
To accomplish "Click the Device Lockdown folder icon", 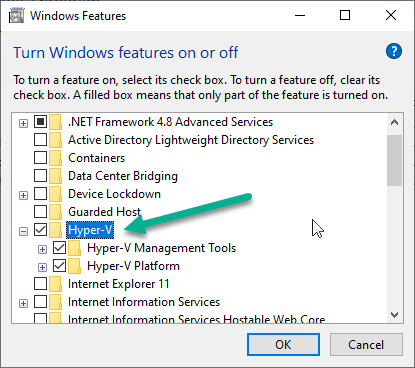I will [55, 194].
